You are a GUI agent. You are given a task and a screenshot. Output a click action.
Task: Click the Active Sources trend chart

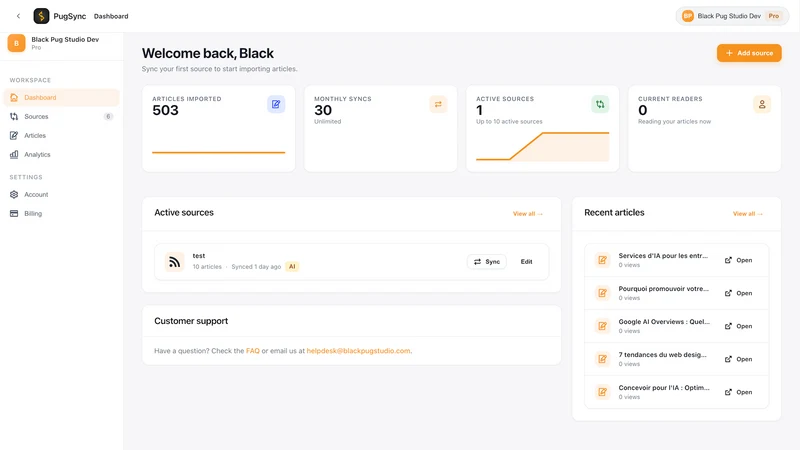click(542, 146)
